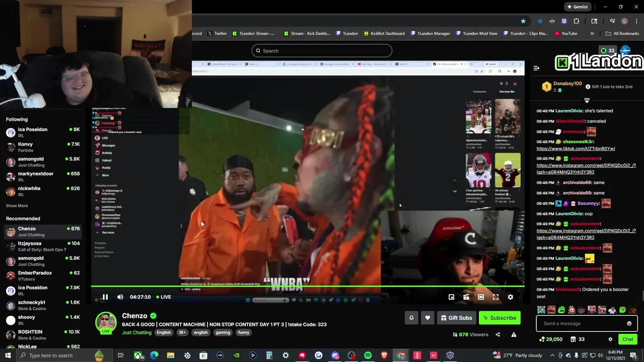Open the channel points shop icon
The image size is (644, 362).
(573, 339)
